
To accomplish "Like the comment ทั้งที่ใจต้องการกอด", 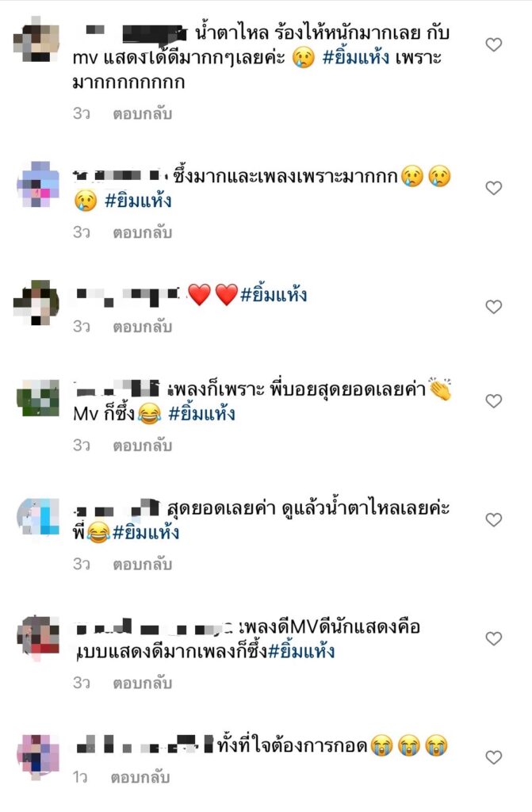I will [494, 757].
